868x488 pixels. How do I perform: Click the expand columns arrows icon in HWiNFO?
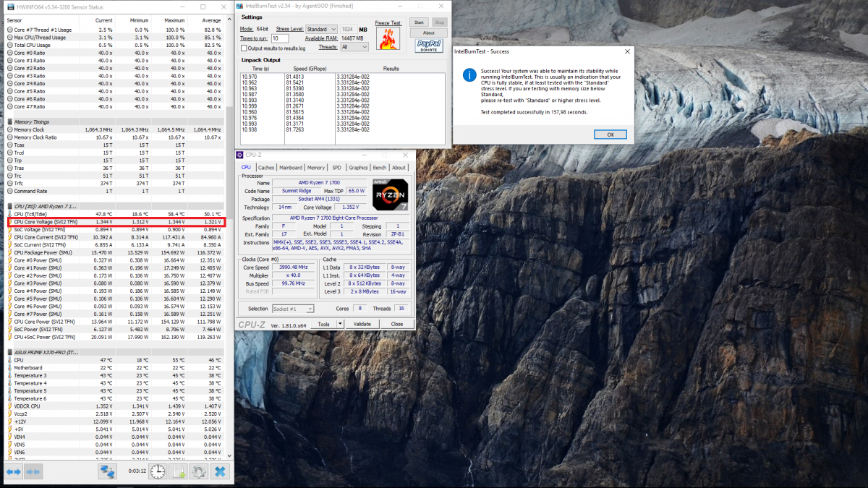click(x=13, y=471)
